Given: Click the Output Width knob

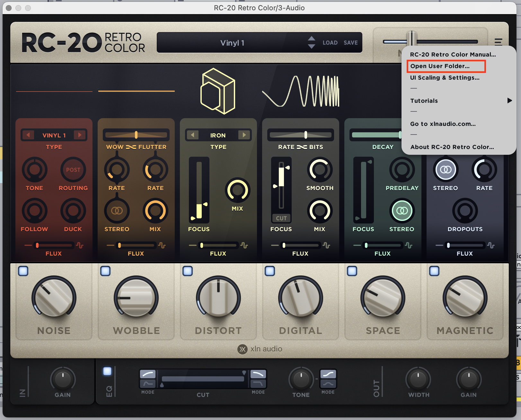Looking at the screenshot, I should 419,379.
